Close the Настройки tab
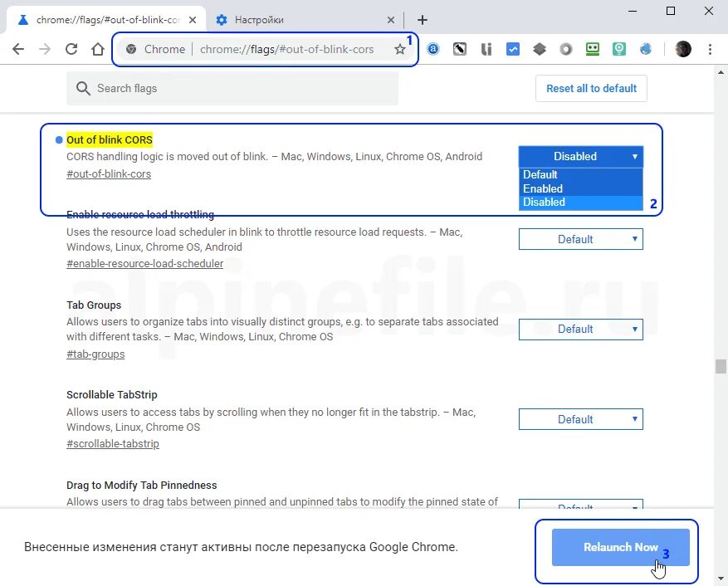Screen dimensions: 728x586 [x=391, y=20]
